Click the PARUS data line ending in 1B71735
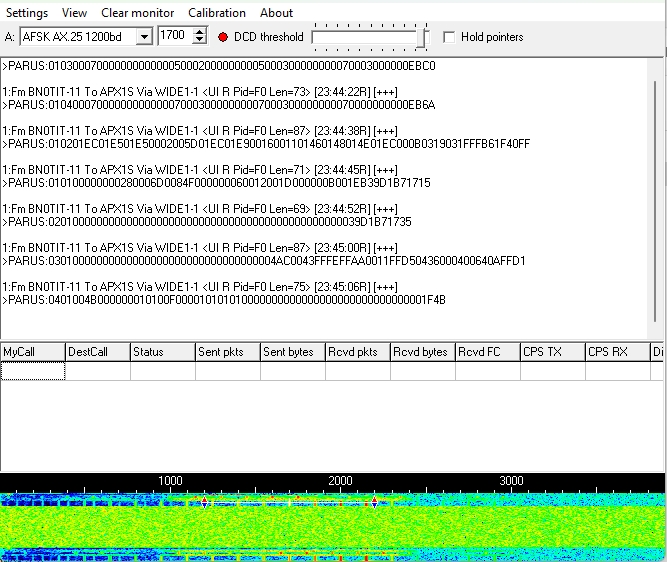667x562 pixels. [x=207, y=222]
